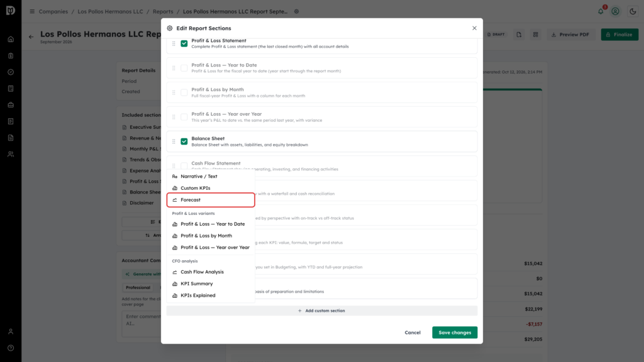
Task: Uncheck the Balance Sheet section
Action: (184, 141)
